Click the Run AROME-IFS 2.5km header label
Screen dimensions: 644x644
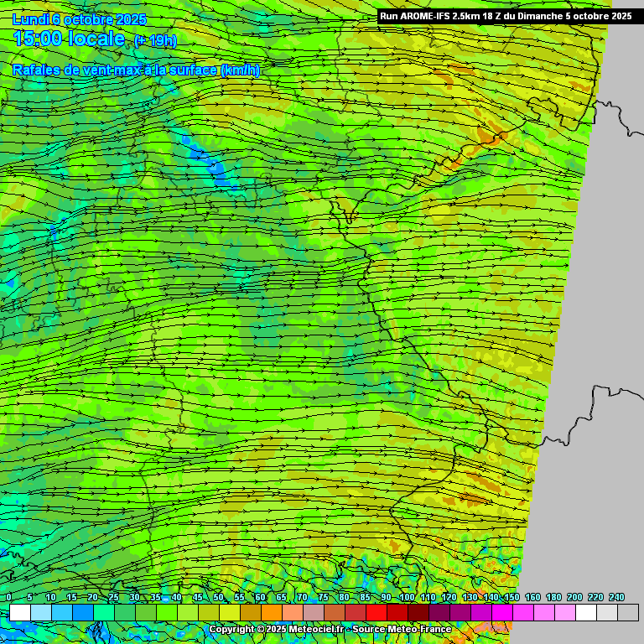505,16
